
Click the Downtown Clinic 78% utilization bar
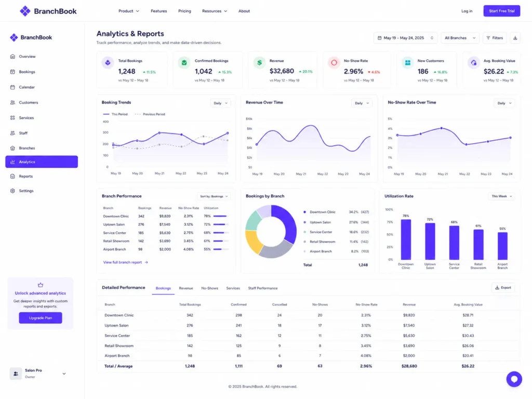[x=406, y=240]
